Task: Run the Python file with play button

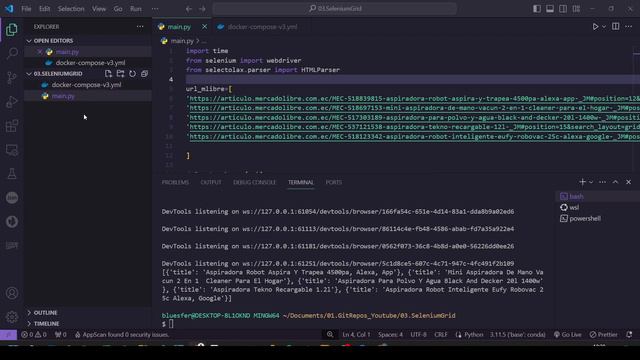Action: tap(595, 27)
